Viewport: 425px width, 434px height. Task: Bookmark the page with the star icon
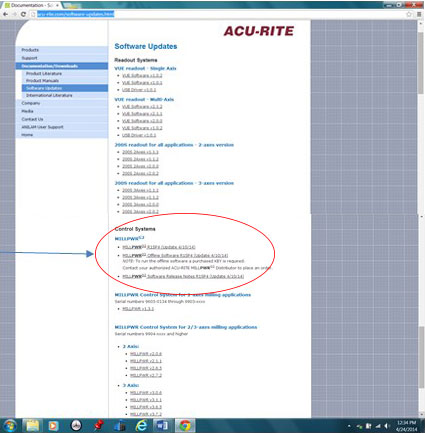409,14
